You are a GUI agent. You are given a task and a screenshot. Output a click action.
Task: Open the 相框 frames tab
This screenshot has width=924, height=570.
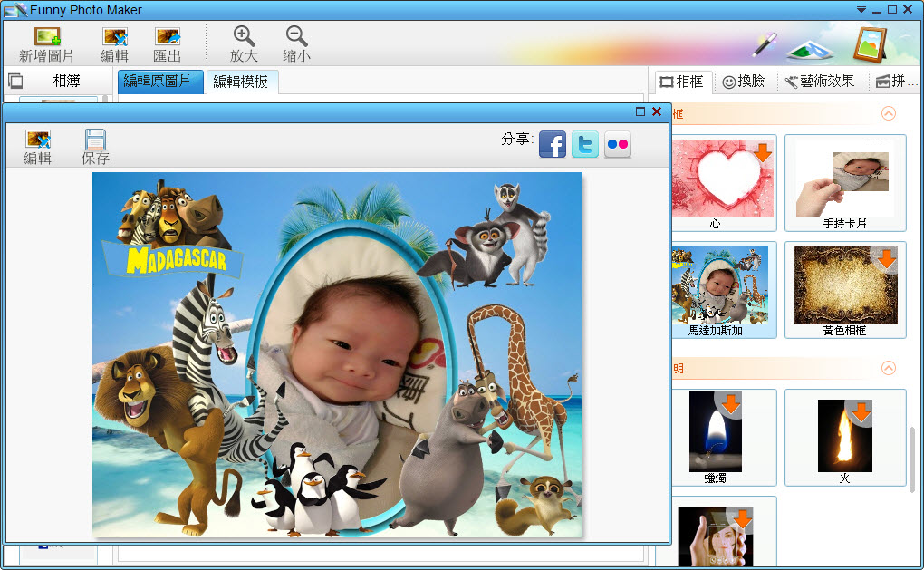(682, 82)
